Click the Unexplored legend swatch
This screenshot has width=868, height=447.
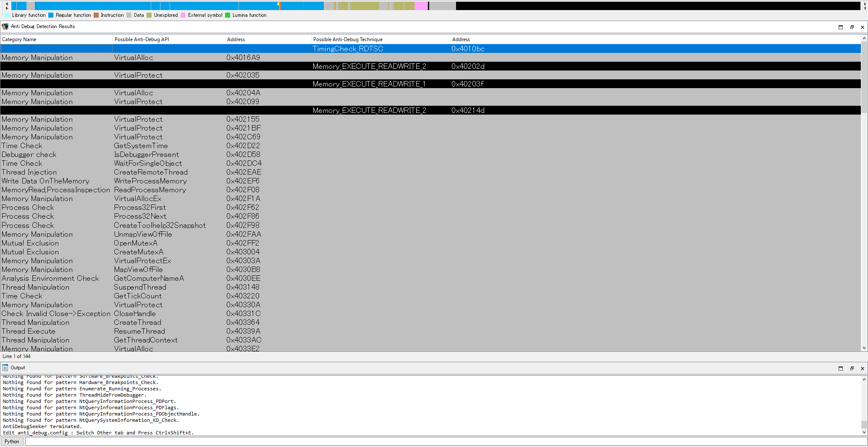click(x=149, y=15)
